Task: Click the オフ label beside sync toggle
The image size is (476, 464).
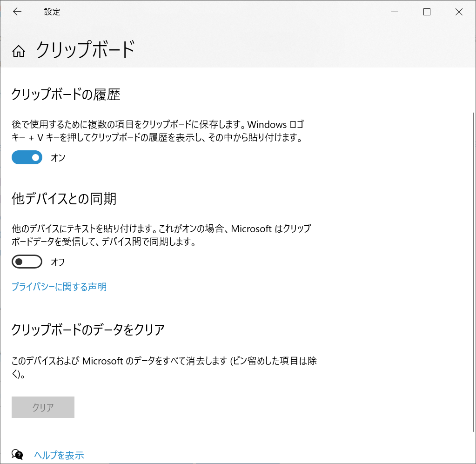Action: (x=58, y=262)
